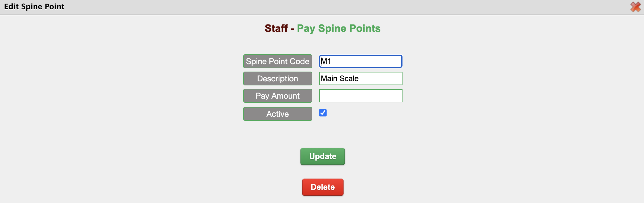Viewport: 644px width, 203px height.
Task: Click the dash between Staff and Pay
Action: tap(292, 29)
